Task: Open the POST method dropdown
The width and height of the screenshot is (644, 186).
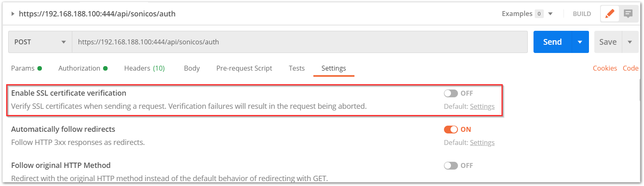Action: (40, 42)
